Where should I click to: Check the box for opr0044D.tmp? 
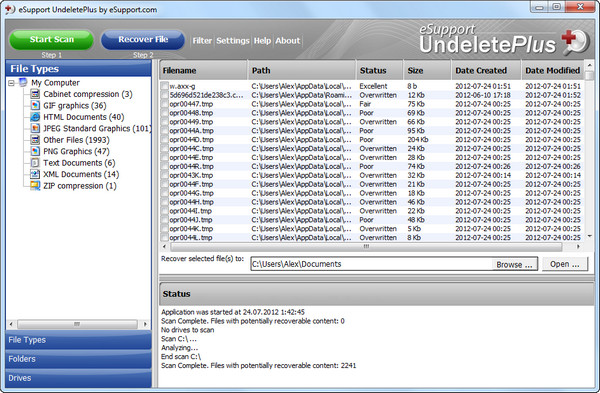(x=164, y=140)
